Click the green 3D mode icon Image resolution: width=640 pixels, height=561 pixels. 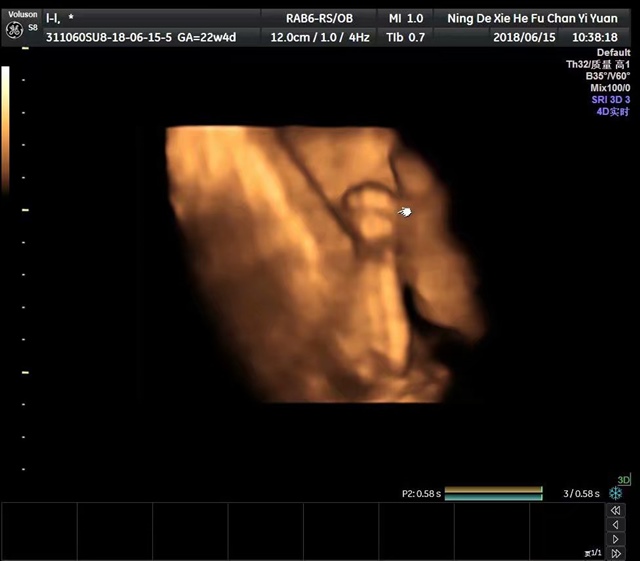click(x=624, y=480)
